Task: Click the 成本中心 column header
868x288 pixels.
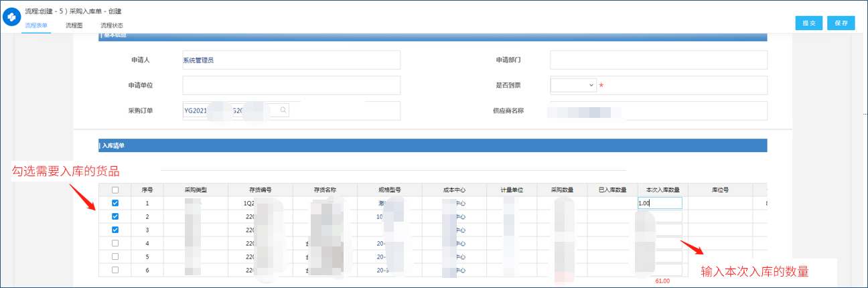Action: point(455,190)
